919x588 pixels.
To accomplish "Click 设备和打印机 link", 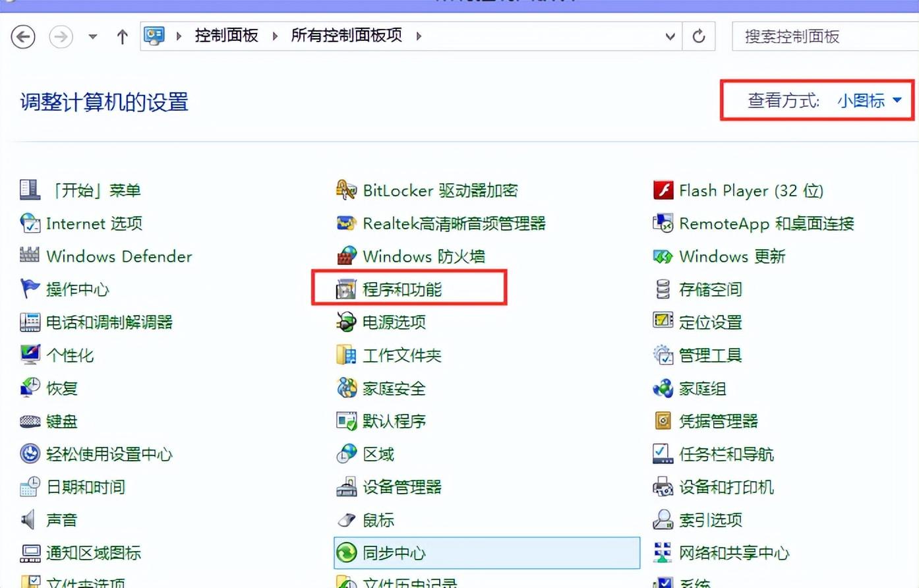I will pyautogui.click(x=726, y=487).
